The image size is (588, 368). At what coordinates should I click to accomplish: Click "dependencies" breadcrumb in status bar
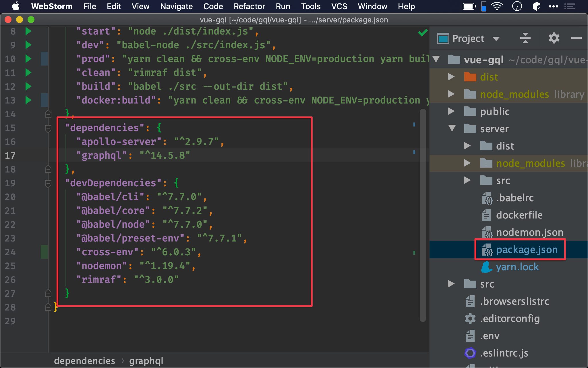pyautogui.click(x=84, y=361)
